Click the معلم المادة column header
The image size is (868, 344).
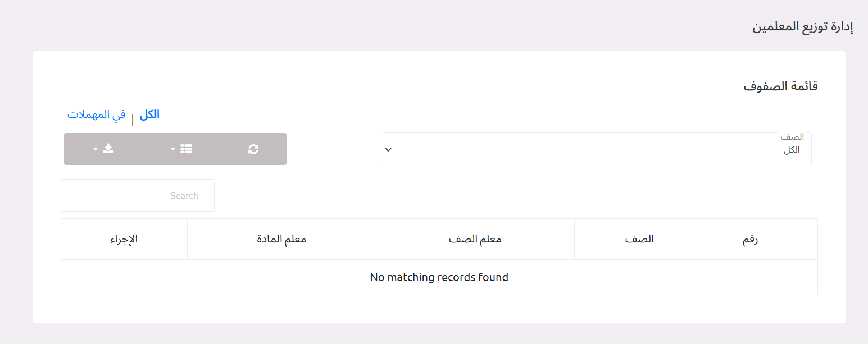click(x=281, y=239)
